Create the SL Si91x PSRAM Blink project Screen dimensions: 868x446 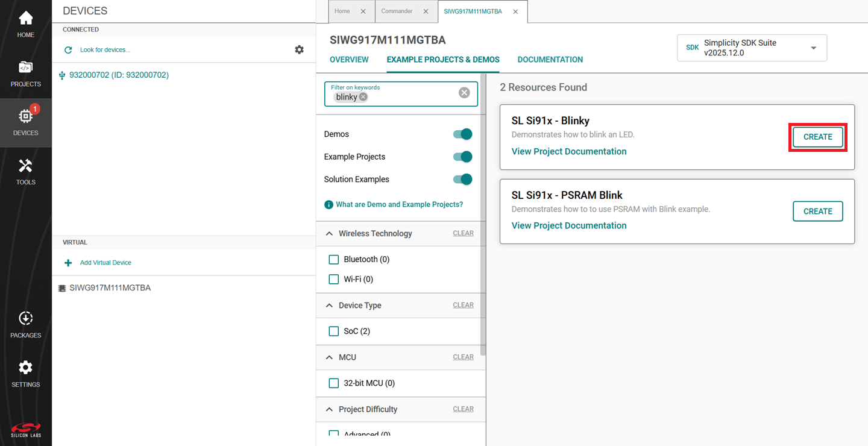(x=817, y=211)
